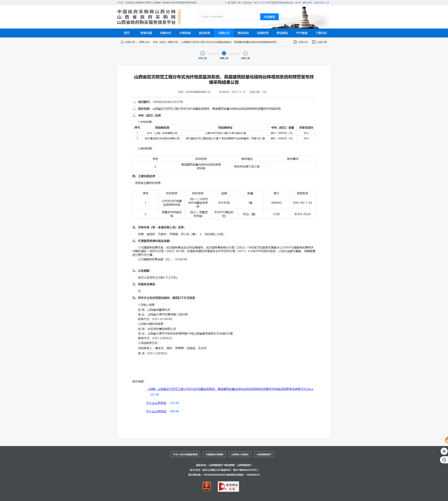The width and height of the screenshot is (448, 501).
Task: Open the 监督检查 navigation tab
Action: point(263,33)
